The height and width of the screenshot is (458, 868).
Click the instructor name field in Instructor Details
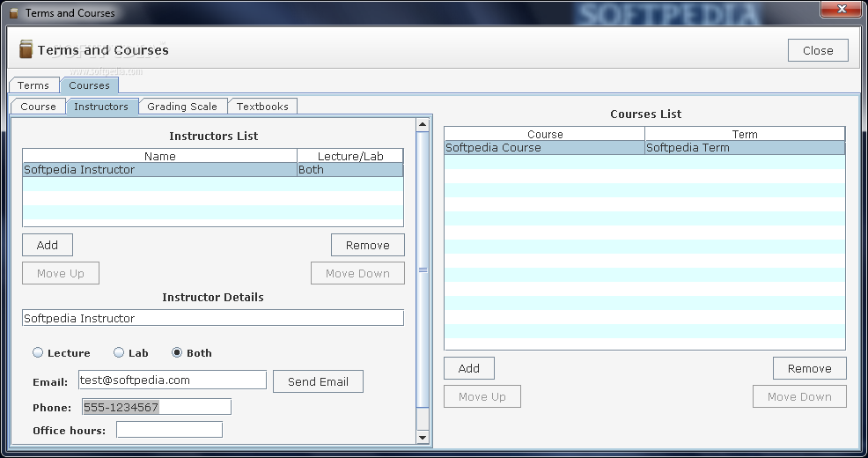[213, 318]
